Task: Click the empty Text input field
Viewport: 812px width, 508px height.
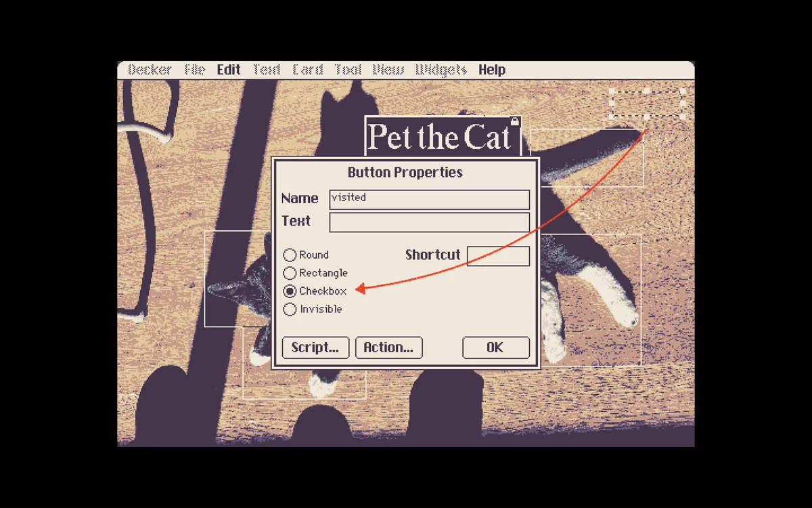Action: pyautogui.click(x=430, y=222)
